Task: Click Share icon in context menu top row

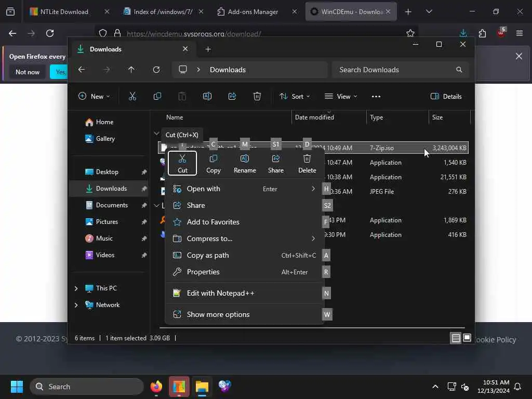Action: (x=275, y=164)
